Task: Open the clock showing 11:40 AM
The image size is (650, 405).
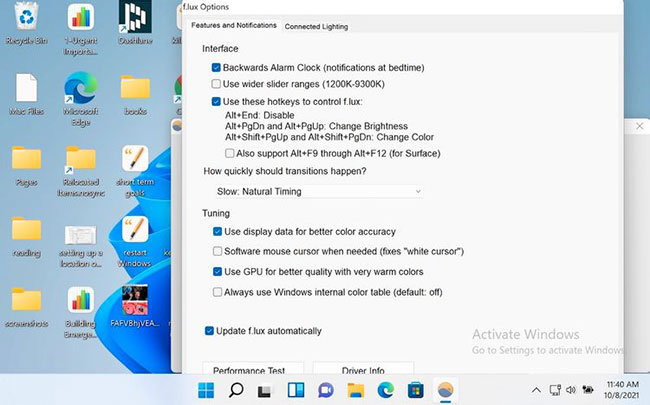Action: (x=621, y=390)
